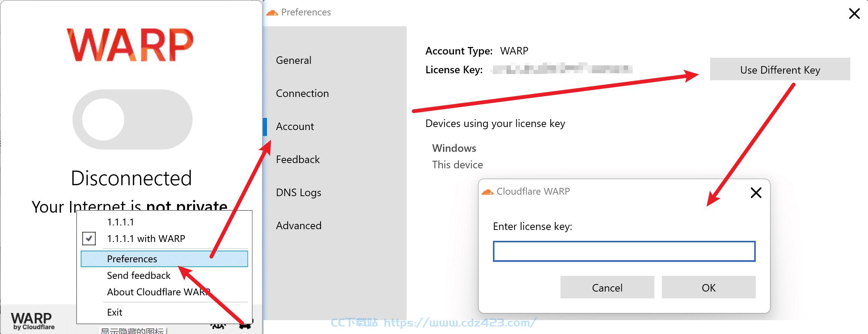Focus the Enter license key field
Viewport: 868px width, 334px height.
coord(624,251)
